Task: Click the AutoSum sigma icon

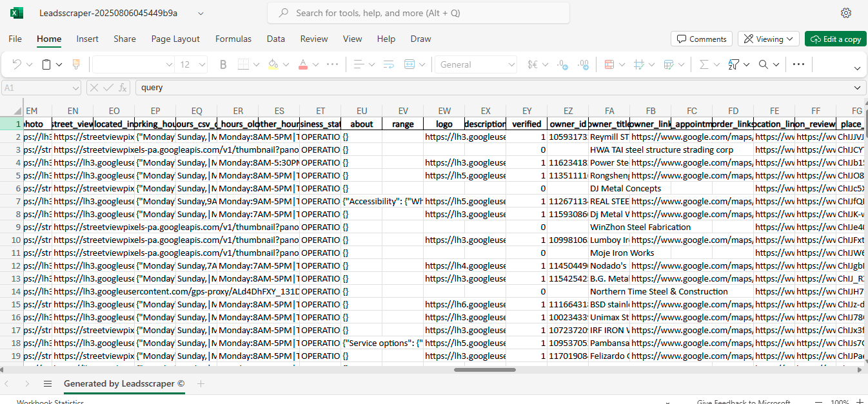Action: 704,64
